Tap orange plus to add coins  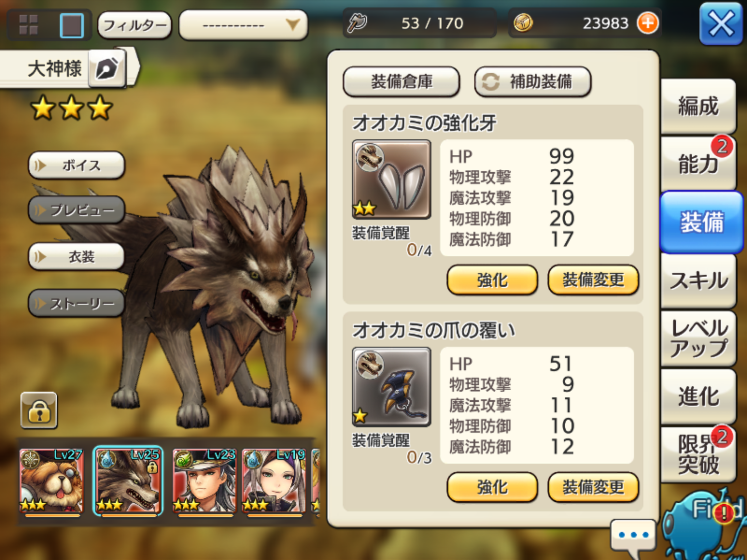(647, 23)
